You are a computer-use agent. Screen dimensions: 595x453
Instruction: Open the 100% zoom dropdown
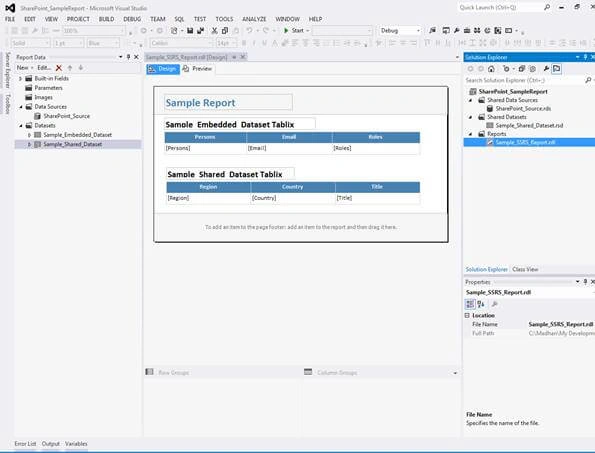click(x=122, y=31)
